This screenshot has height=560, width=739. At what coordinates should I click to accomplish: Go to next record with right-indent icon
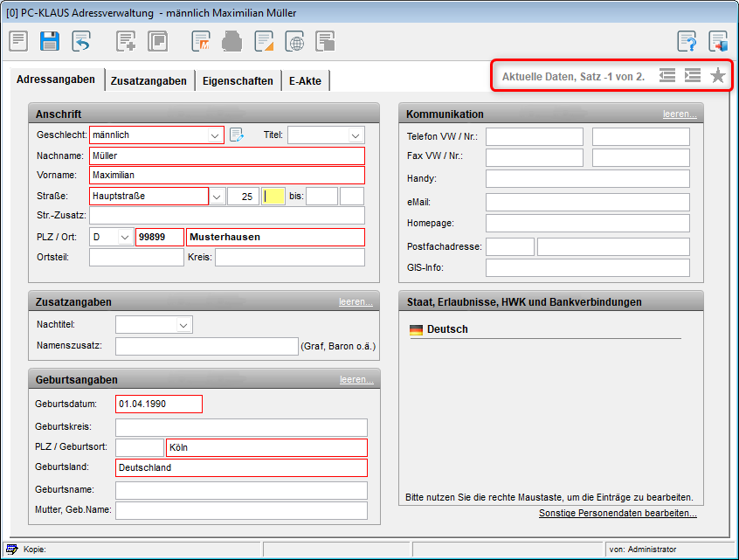(x=693, y=76)
